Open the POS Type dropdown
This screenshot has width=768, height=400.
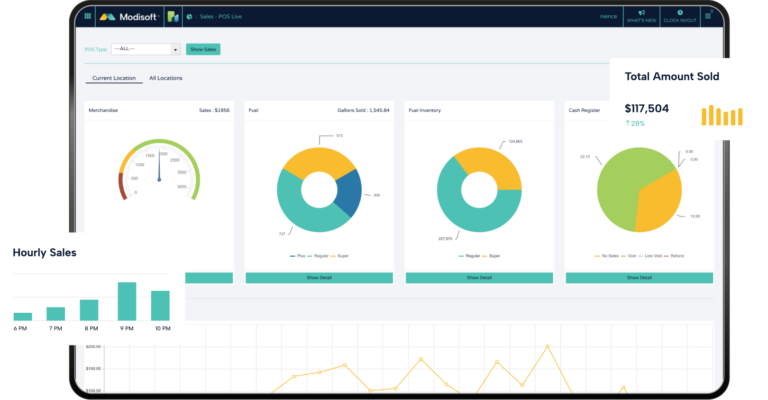click(145, 49)
